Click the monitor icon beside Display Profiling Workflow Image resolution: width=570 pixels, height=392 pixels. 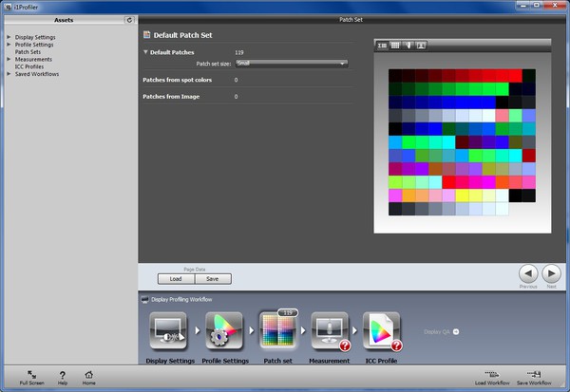[x=144, y=299]
